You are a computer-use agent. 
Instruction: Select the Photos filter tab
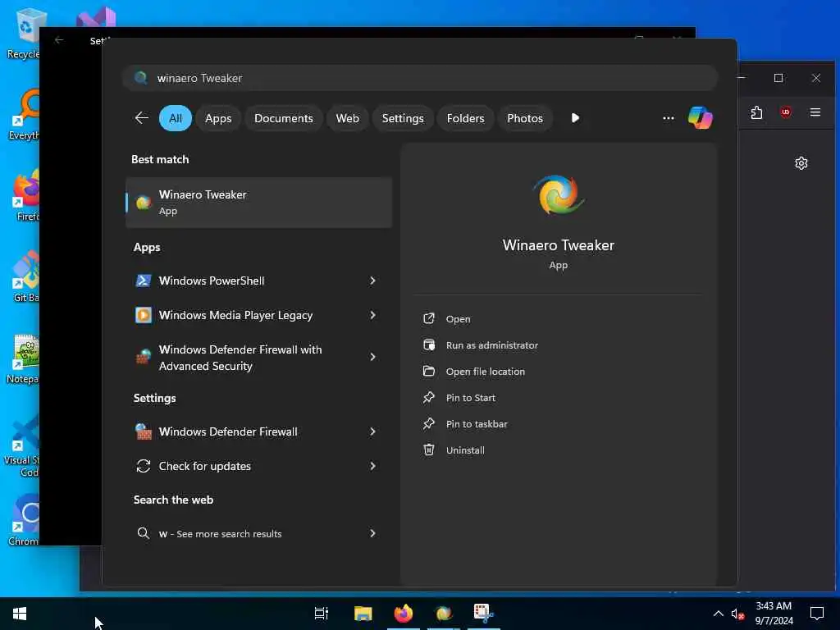[x=525, y=118]
